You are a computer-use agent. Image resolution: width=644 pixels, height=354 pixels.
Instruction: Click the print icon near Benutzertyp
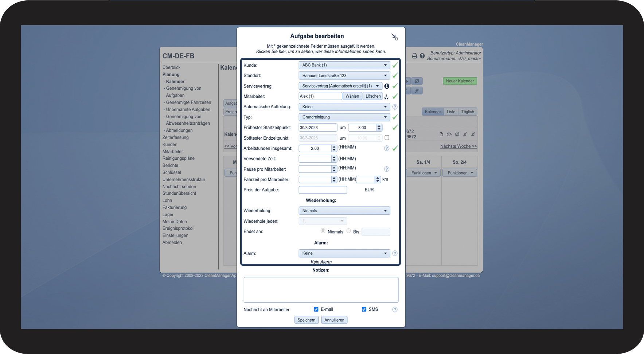414,56
